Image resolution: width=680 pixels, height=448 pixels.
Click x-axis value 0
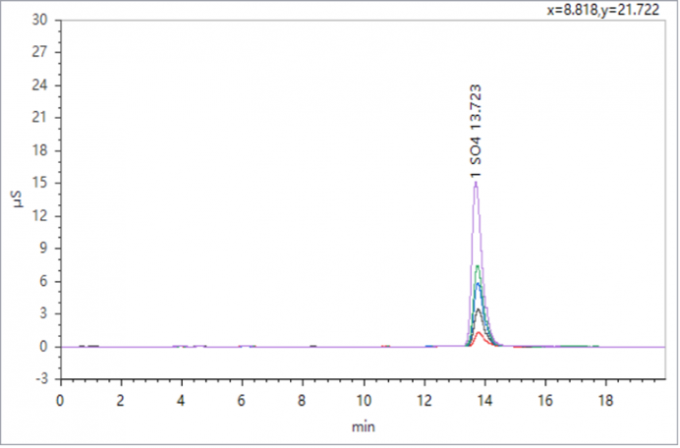coord(60,401)
